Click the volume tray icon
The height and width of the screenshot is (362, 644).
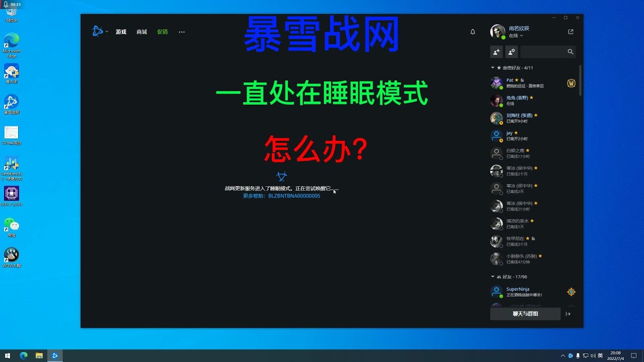click(593, 355)
